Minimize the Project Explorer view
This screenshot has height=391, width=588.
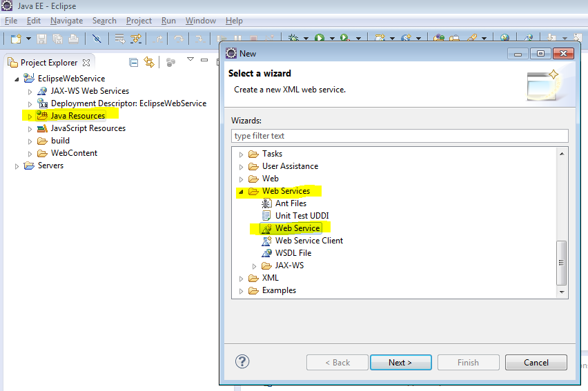coord(204,60)
